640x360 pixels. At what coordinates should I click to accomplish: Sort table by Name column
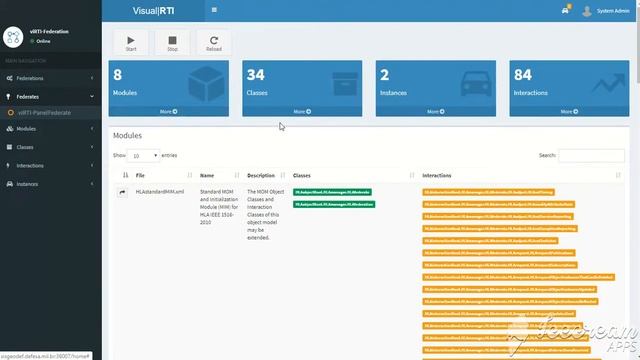point(219,176)
